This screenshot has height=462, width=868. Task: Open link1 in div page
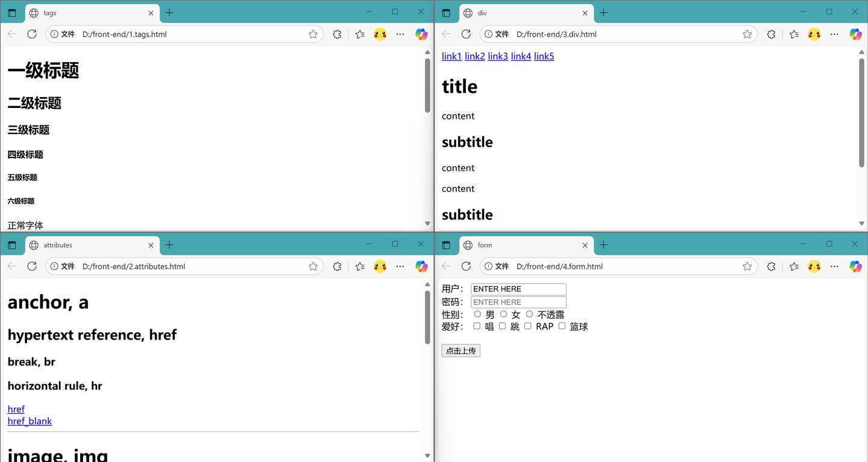click(x=451, y=56)
